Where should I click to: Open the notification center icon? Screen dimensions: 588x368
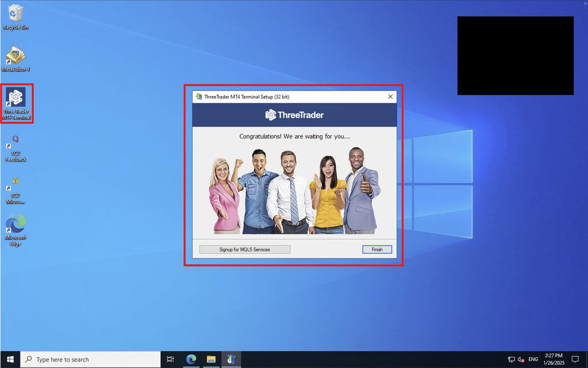pyautogui.click(x=576, y=359)
